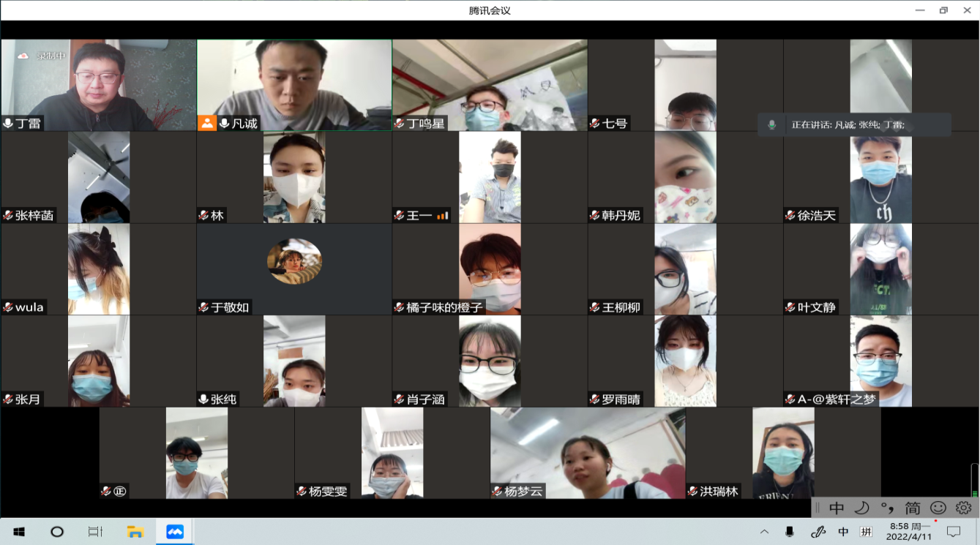Click the orange host icon beside 凡诚
This screenshot has height=545, width=980.
tap(207, 123)
